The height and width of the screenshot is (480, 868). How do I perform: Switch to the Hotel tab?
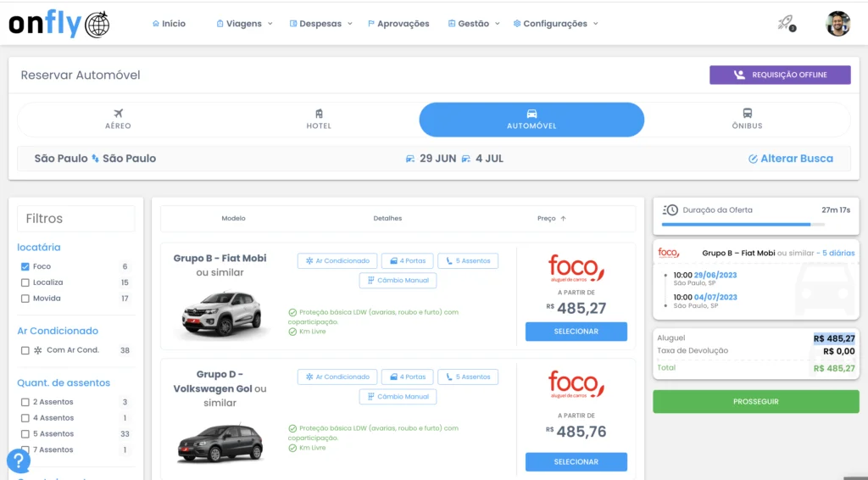319,119
